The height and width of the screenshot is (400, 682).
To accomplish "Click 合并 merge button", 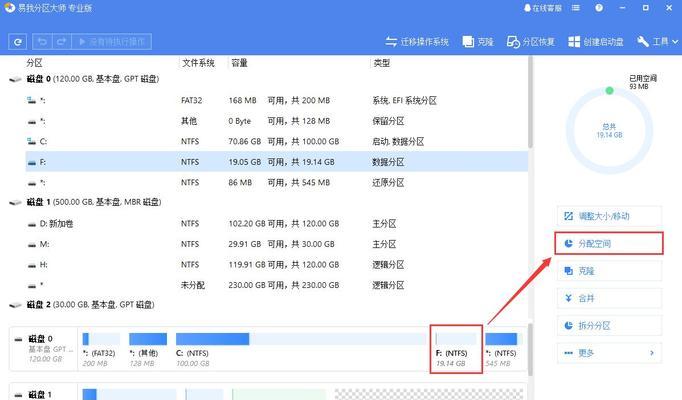I will [609, 298].
